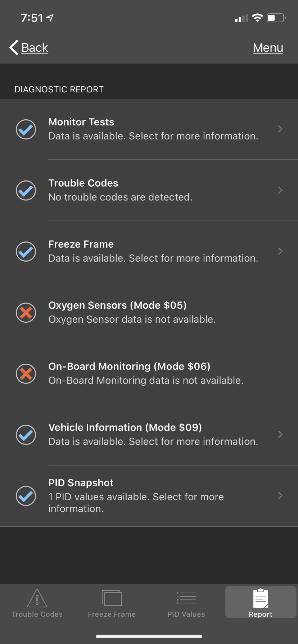Image resolution: width=298 pixels, height=644 pixels.
Task: Tap the Freeze Frame stacked frames icon
Action: pyautogui.click(x=112, y=598)
